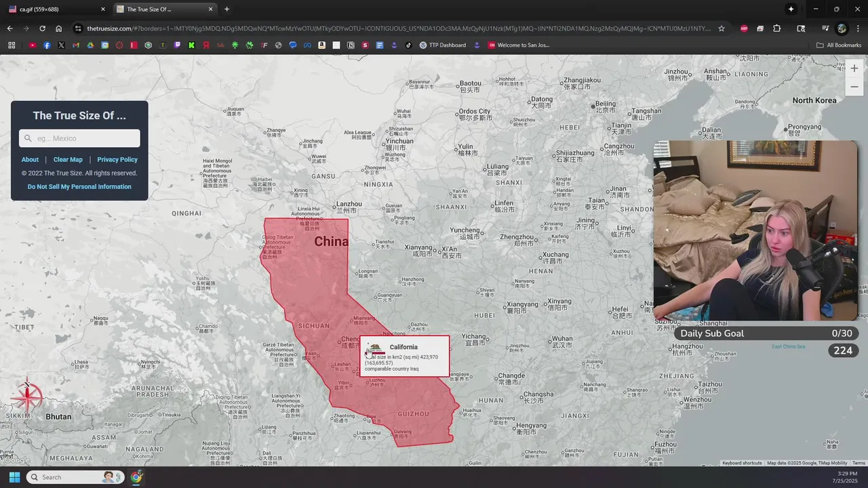Open the Windows Start menu
The height and width of the screenshot is (488, 868).
pyautogui.click(x=14, y=477)
